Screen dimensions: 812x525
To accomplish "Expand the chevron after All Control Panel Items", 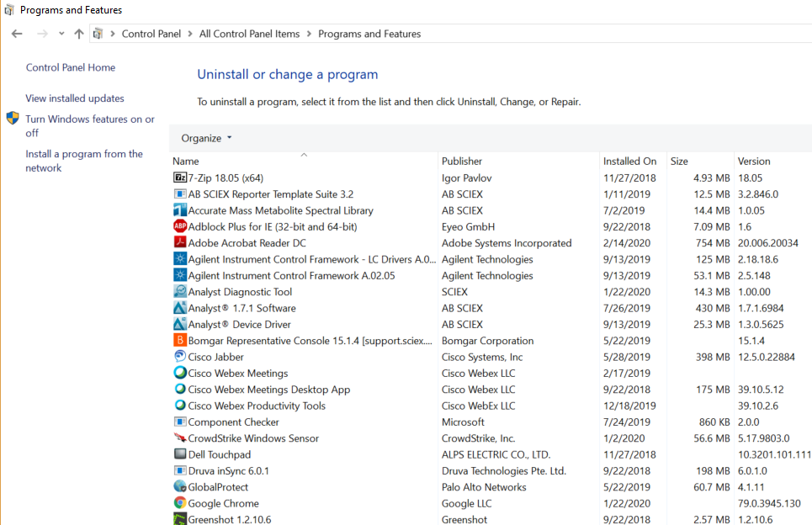I will pyautogui.click(x=309, y=34).
